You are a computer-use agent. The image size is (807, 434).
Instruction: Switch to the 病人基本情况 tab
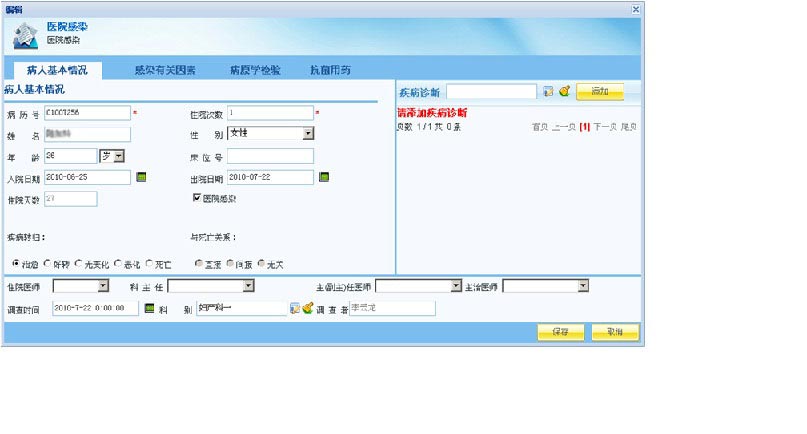pos(57,71)
